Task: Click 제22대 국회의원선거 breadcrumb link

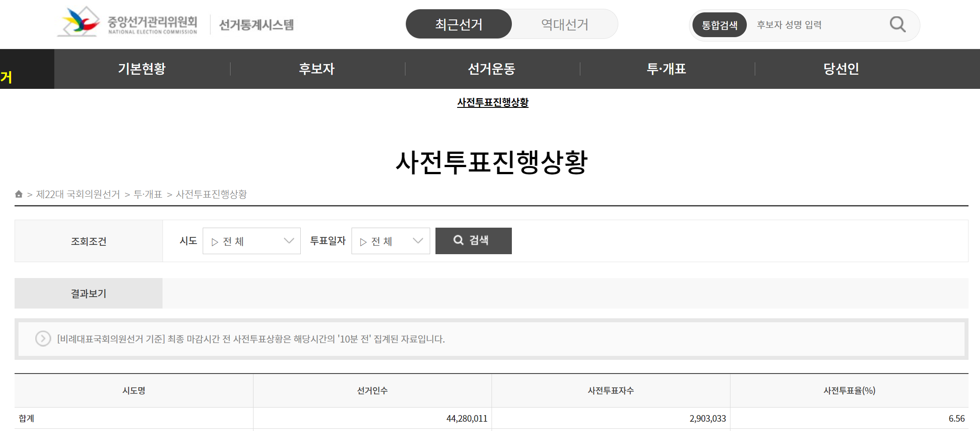Action: pyautogui.click(x=78, y=194)
